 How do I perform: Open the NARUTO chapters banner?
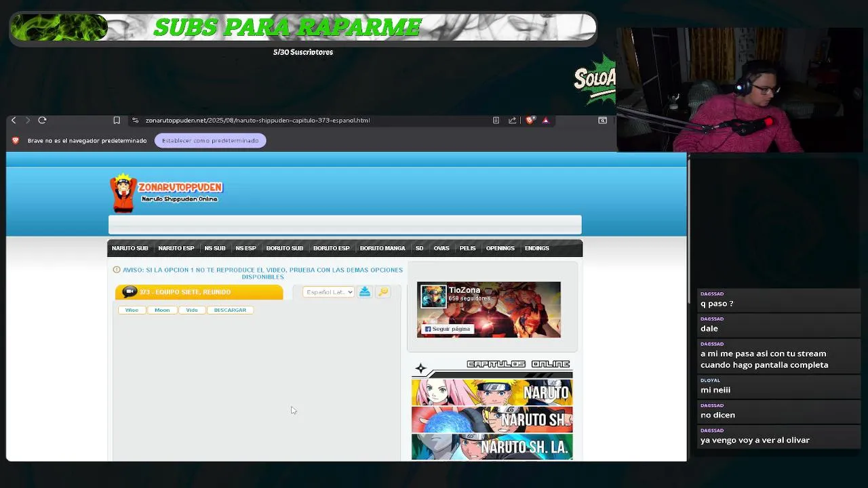point(492,392)
